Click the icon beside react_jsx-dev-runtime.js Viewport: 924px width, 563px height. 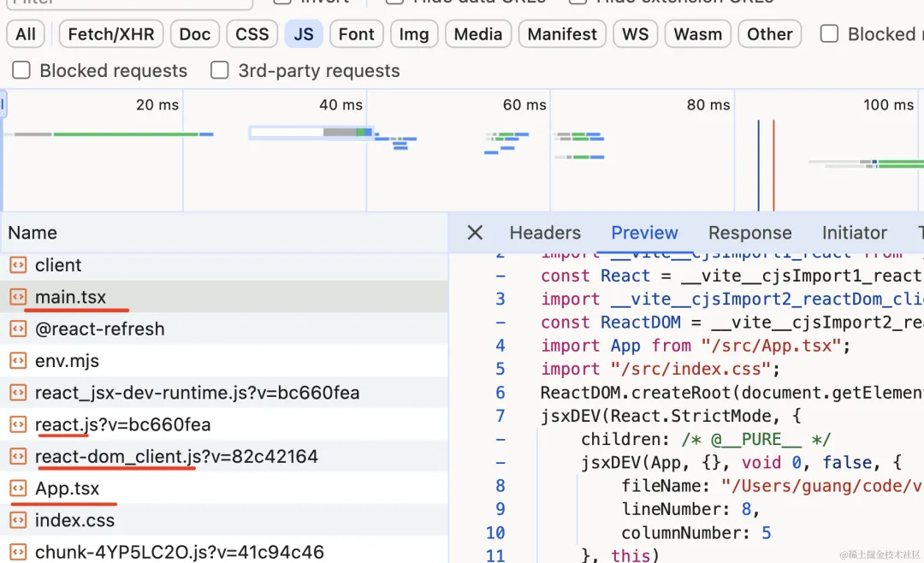pyautogui.click(x=18, y=393)
